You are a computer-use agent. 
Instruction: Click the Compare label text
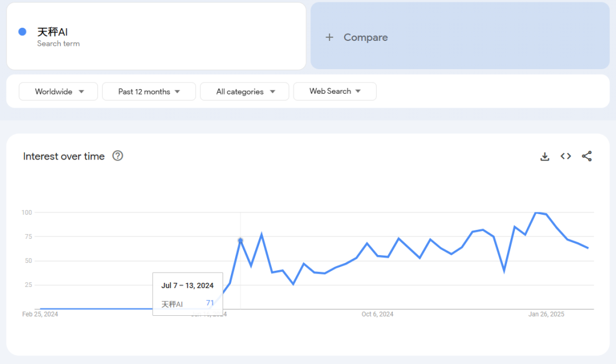365,37
